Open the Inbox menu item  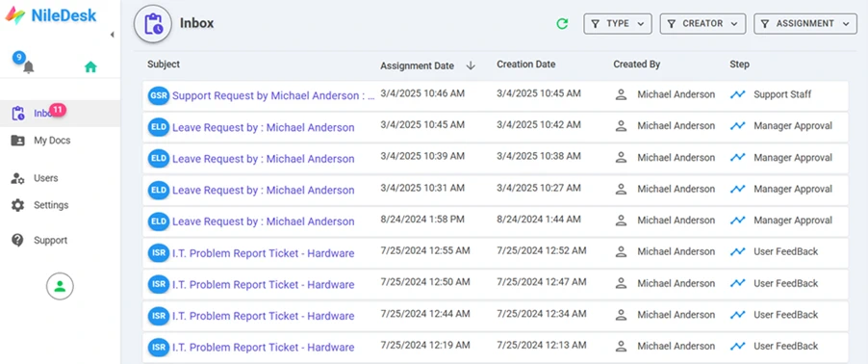click(60, 114)
